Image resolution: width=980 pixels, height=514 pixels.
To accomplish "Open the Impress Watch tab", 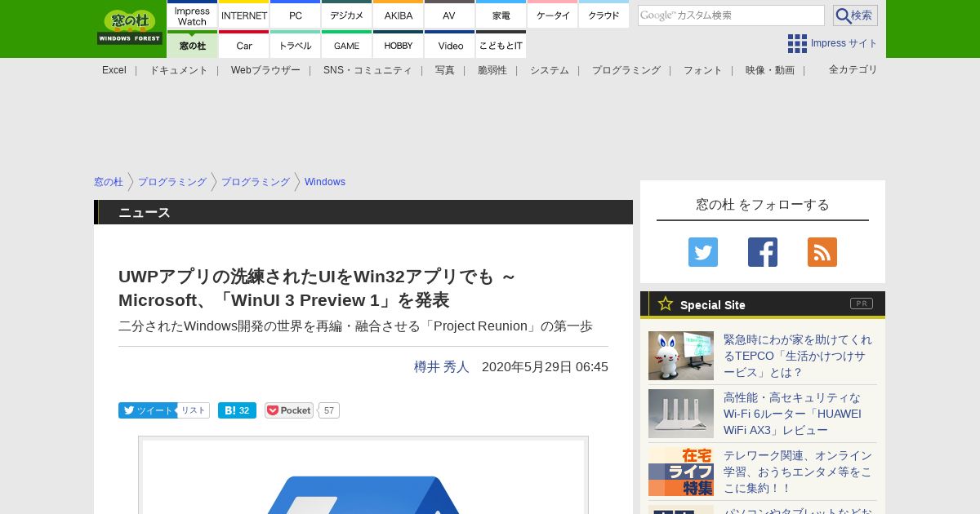I will (x=192, y=15).
